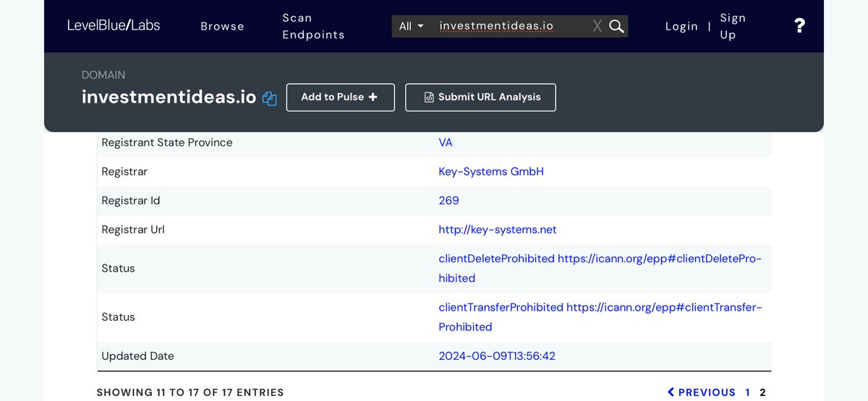This screenshot has width=868, height=401.
Task: Jump to page 1 of entries
Action: (x=748, y=392)
